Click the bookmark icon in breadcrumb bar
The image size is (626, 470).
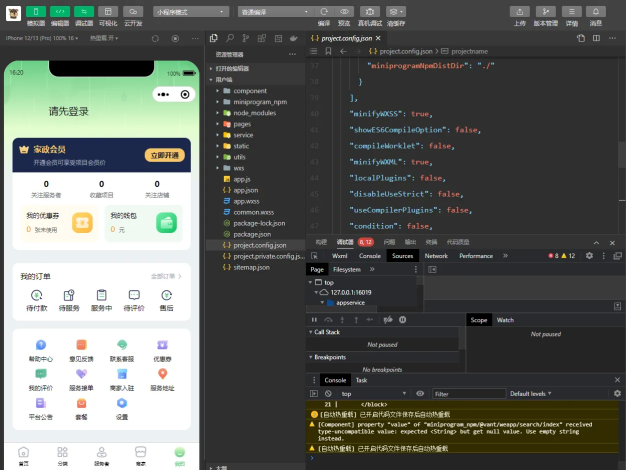click(328, 51)
